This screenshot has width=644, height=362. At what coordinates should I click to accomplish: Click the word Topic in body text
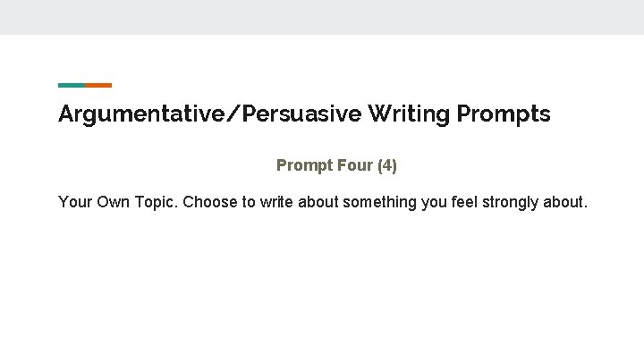coord(156,202)
